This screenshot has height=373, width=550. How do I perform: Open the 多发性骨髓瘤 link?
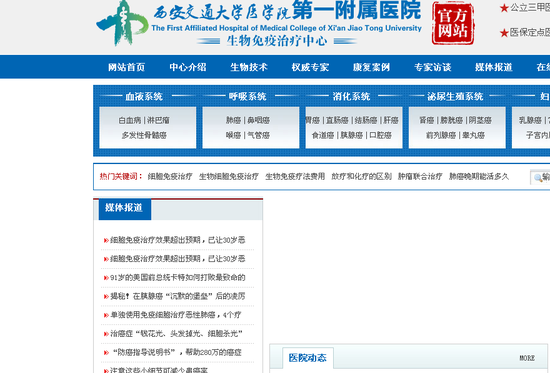144,135
